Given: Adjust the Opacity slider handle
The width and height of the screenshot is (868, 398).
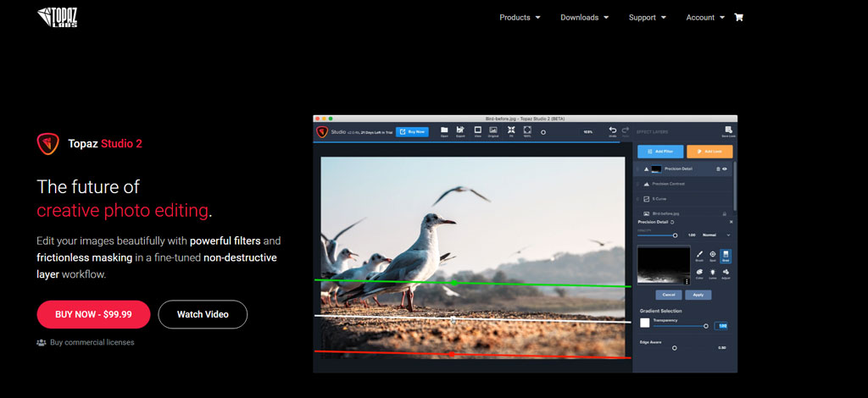Looking at the screenshot, I should 676,235.
